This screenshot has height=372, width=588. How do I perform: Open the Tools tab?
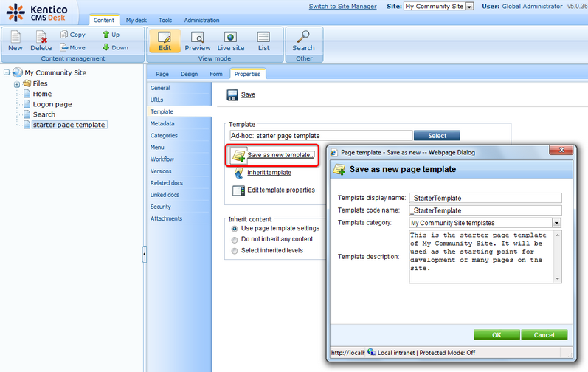(165, 20)
